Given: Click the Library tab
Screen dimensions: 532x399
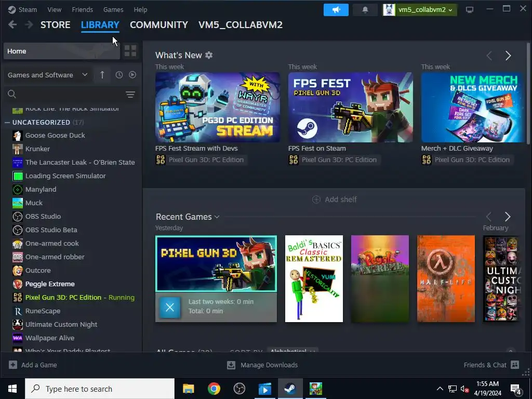Looking at the screenshot, I should [100, 25].
